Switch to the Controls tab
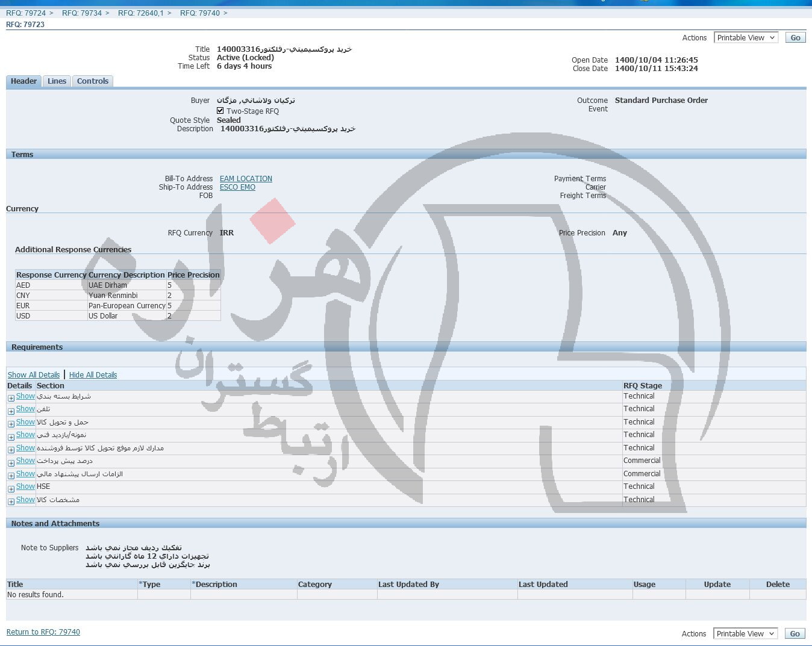 (x=93, y=81)
